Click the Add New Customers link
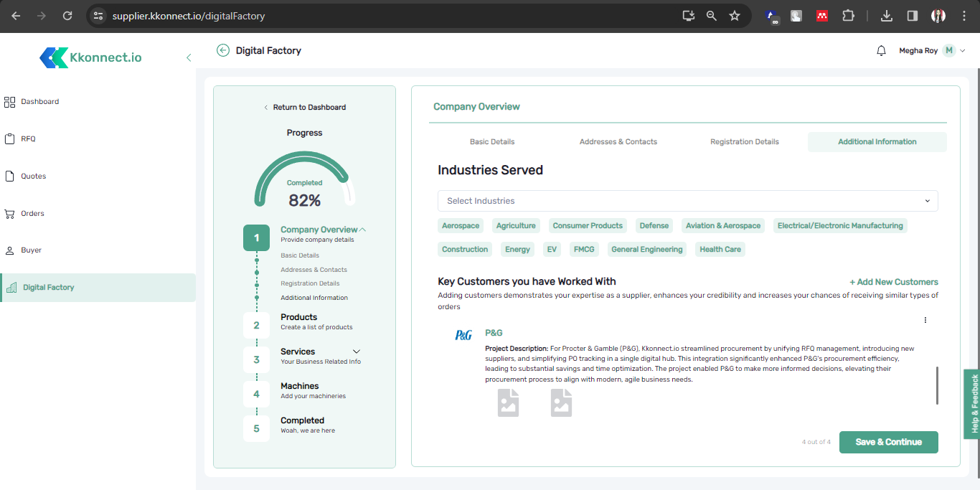This screenshot has width=980, height=490. [x=893, y=282]
